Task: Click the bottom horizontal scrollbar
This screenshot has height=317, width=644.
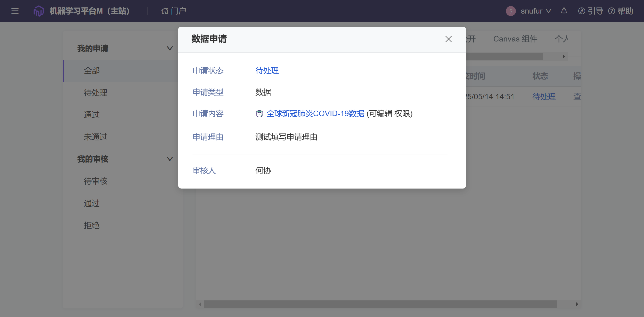Action: tap(380, 304)
